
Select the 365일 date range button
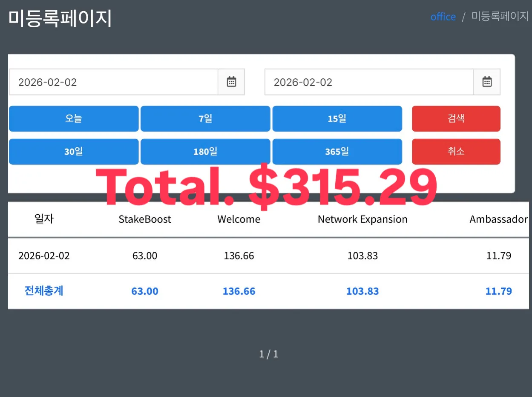point(337,151)
